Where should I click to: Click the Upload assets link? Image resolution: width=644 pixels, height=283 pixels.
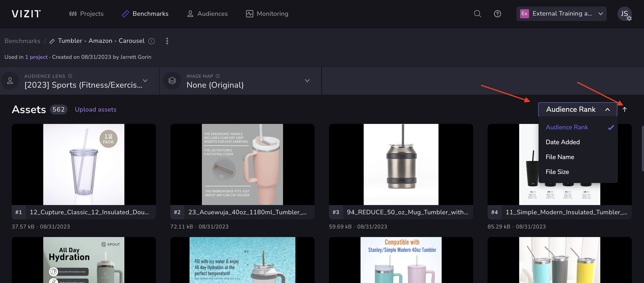[96, 110]
